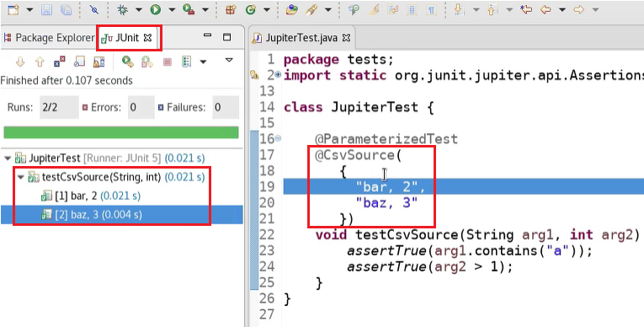Collapse the JupiterTest tree node

(x=8, y=158)
